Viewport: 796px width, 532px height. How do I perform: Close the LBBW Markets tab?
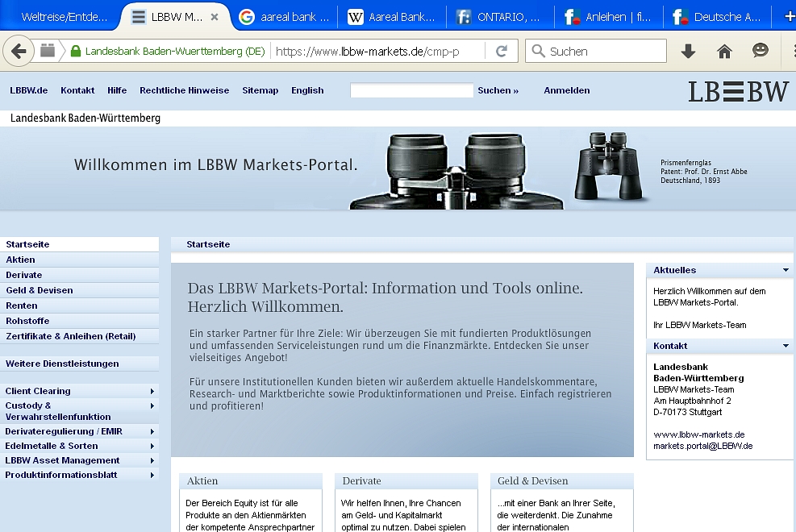point(215,17)
